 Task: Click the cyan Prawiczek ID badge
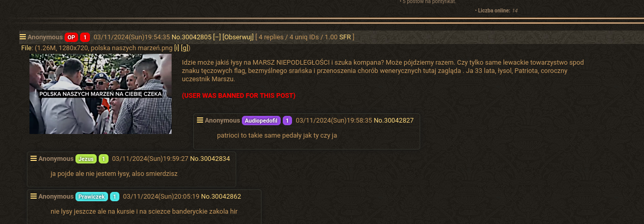[92, 197]
